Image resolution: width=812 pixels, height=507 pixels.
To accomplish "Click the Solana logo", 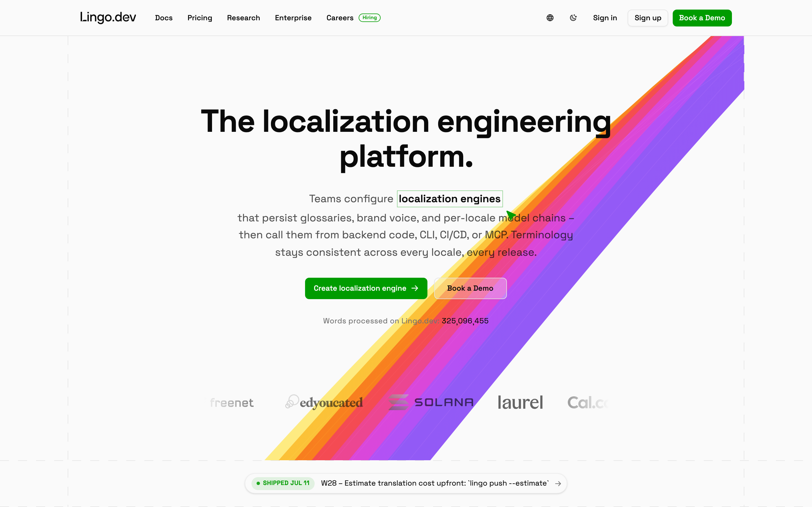I will [x=431, y=402].
